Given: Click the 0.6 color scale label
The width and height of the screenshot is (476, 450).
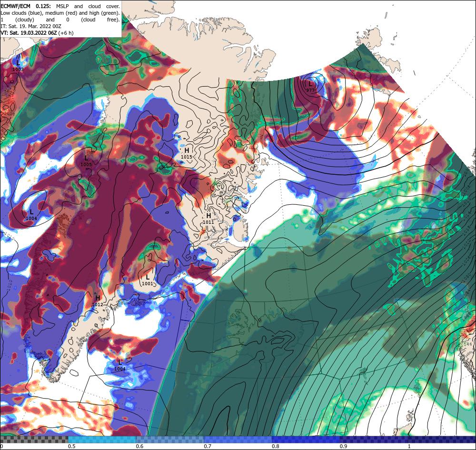Looking at the screenshot, I should click(139, 446).
